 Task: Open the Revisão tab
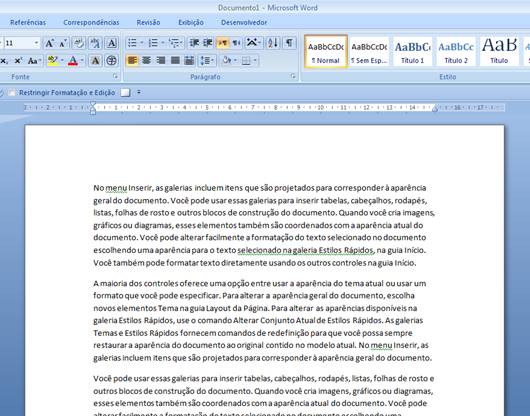[x=148, y=23]
